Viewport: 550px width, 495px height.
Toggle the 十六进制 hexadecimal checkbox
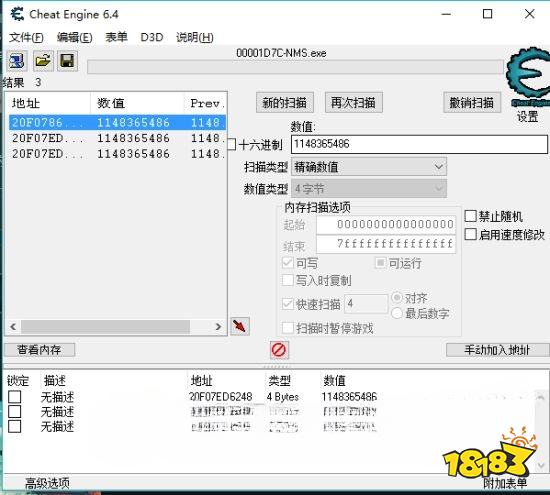(232, 144)
